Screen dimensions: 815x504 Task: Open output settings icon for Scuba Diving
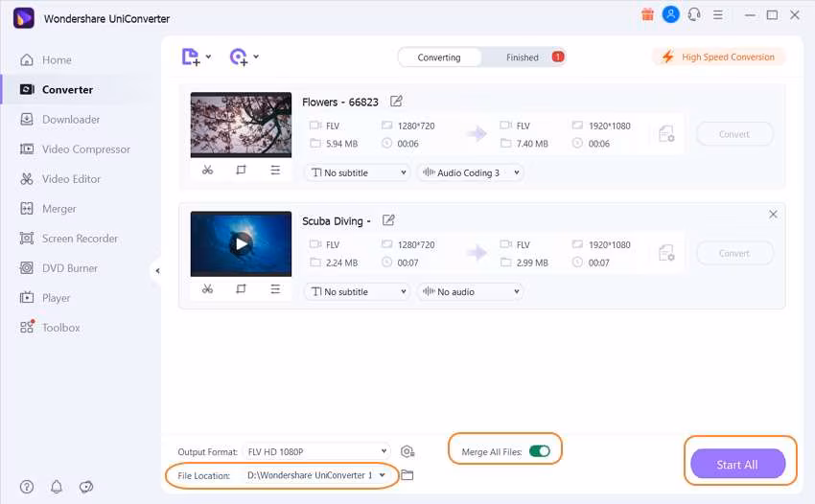(x=666, y=253)
